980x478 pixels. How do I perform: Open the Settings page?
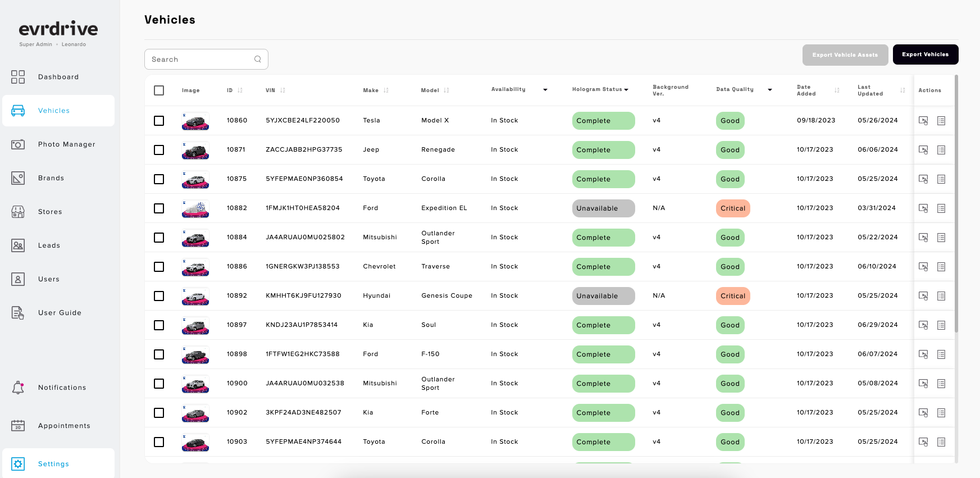pos(58,464)
